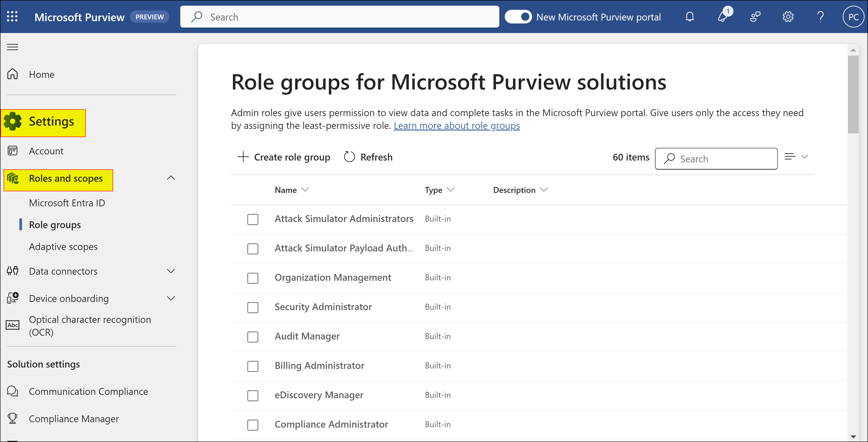
Task: Open Adaptive scopes from the sidebar
Action: pos(63,246)
